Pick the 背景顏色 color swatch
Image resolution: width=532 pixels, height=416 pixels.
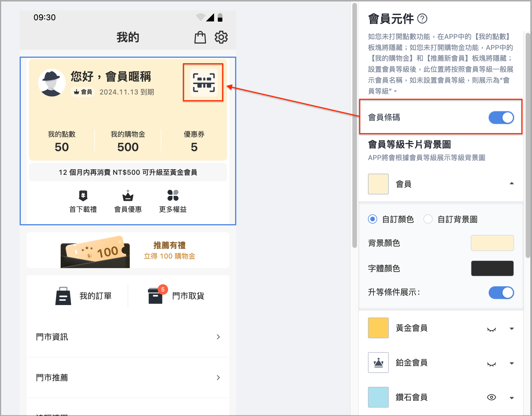click(x=492, y=243)
